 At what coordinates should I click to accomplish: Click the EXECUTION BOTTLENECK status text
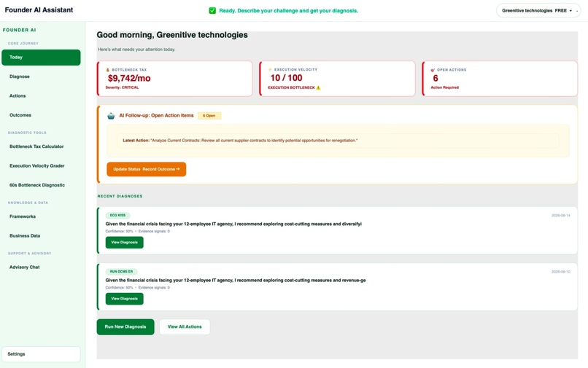click(x=291, y=87)
